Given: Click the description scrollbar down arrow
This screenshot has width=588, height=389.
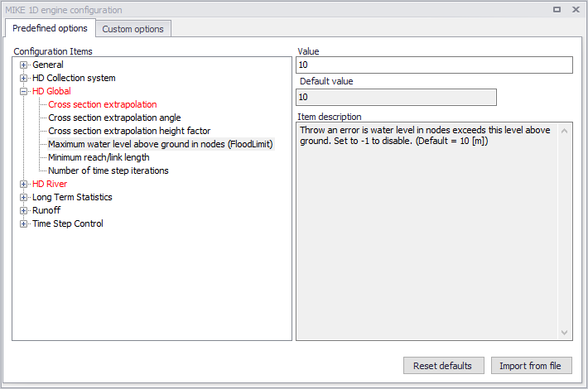Looking at the screenshot, I should (564, 333).
